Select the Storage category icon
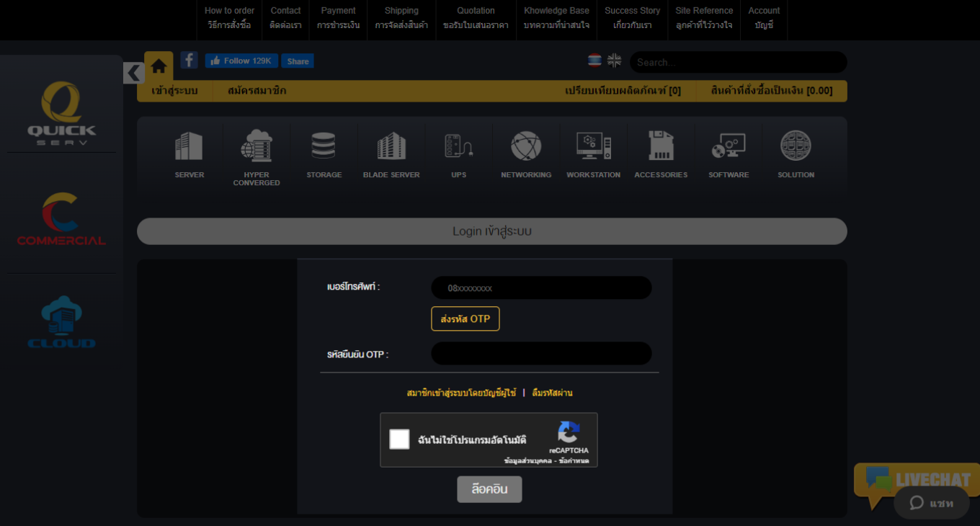Screen dimensions: 980x526 [324, 146]
